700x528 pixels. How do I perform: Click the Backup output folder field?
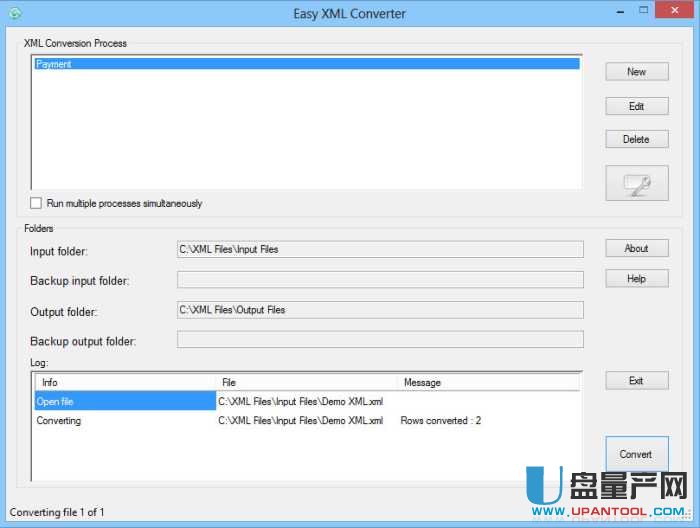(x=380, y=340)
